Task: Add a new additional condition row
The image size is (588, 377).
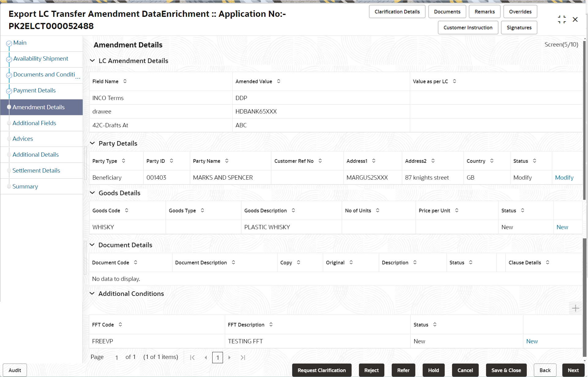Action: tap(576, 308)
